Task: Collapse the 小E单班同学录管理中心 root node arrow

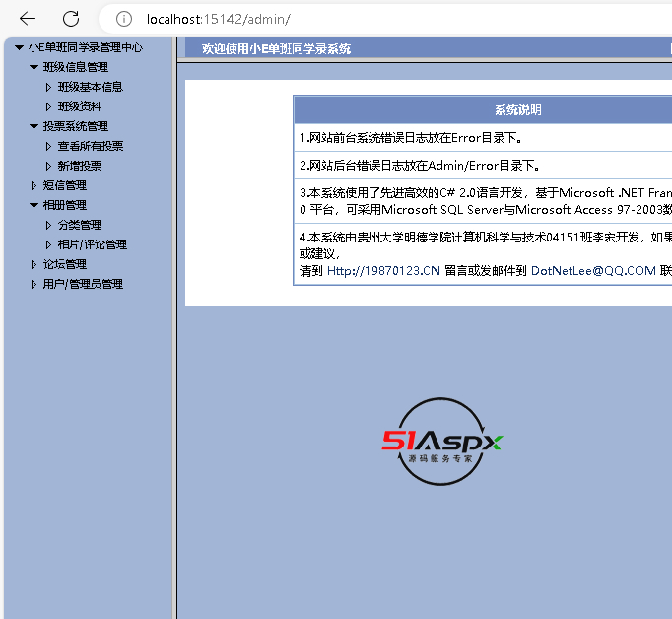Action: point(19,47)
